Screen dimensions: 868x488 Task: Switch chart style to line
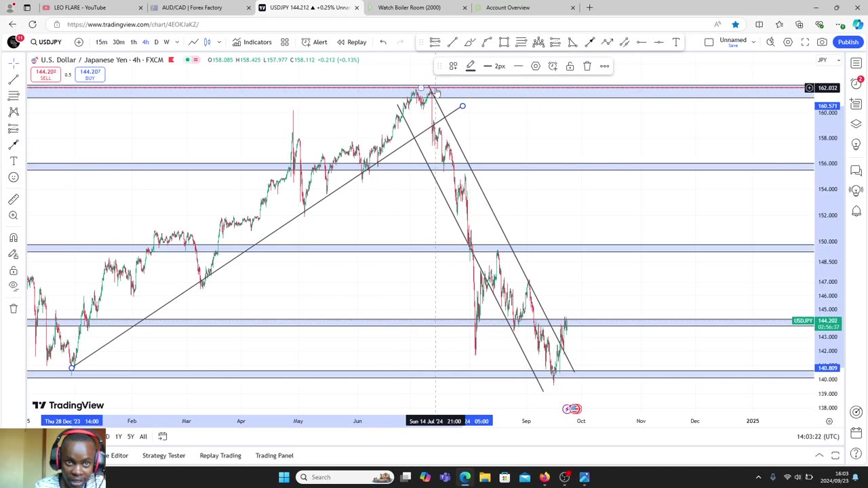tap(193, 42)
